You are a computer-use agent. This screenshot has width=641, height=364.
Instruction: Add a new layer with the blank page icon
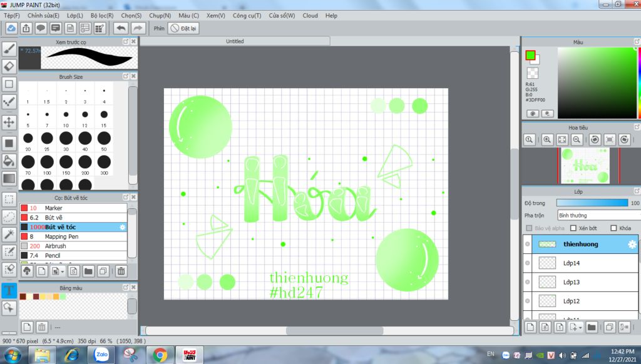click(x=530, y=327)
